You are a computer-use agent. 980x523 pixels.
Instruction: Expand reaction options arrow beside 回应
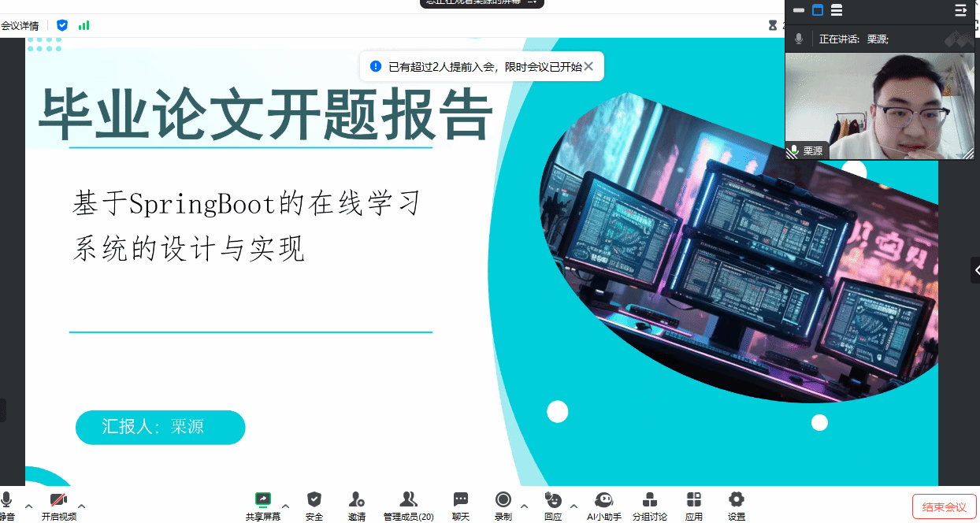coord(574,506)
